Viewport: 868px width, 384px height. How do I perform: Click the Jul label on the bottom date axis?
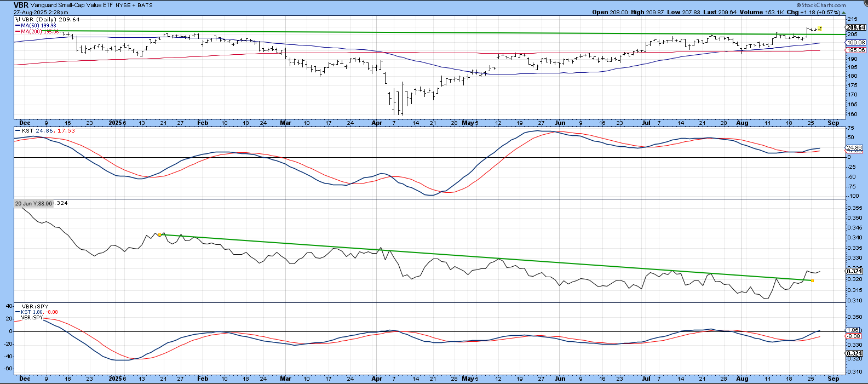pos(646,379)
